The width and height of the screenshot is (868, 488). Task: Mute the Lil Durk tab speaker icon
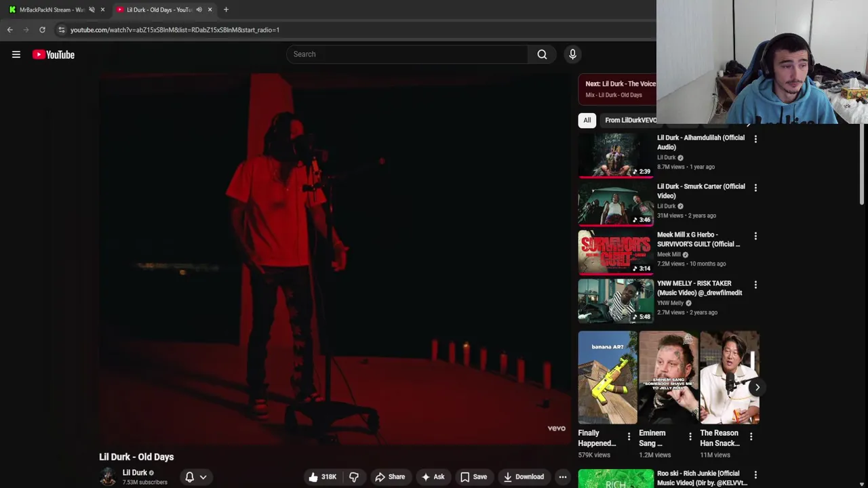pyautogui.click(x=199, y=9)
